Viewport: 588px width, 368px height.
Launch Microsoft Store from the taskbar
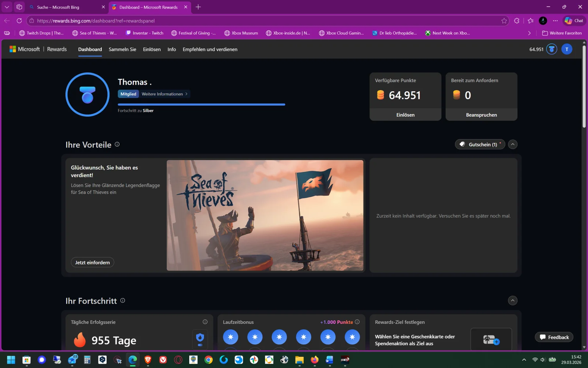point(26,360)
